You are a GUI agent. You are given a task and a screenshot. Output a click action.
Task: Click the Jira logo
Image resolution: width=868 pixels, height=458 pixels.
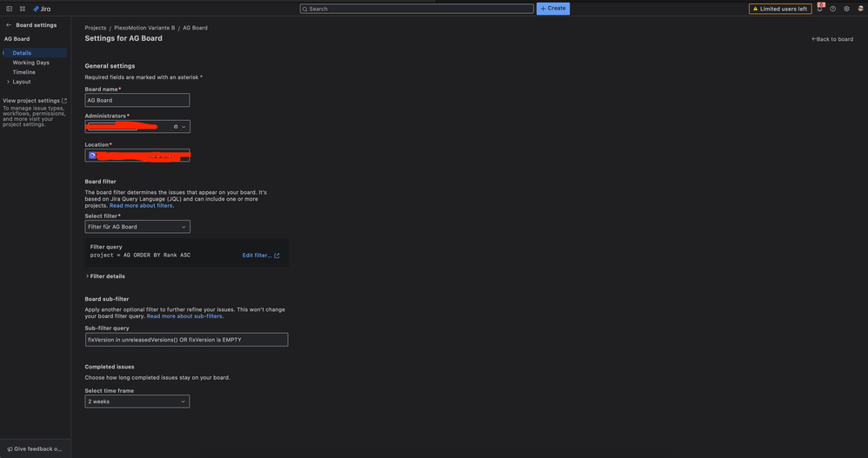click(x=42, y=9)
